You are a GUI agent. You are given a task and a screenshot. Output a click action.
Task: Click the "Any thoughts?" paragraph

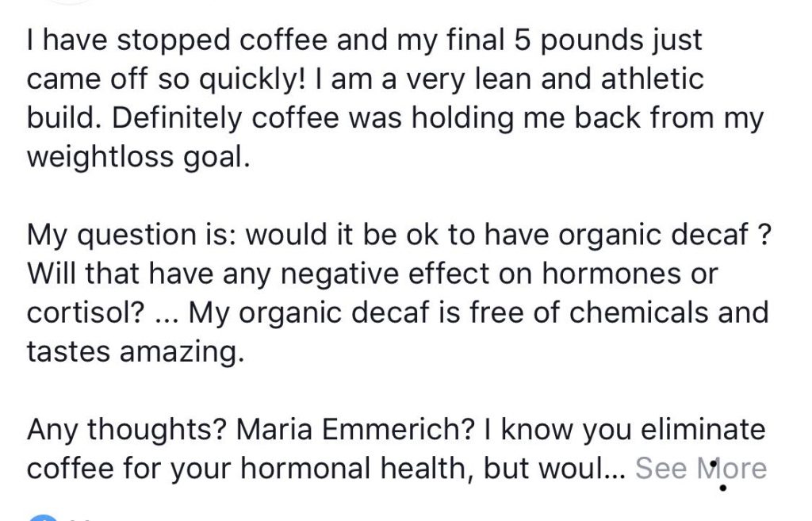coord(396,449)
